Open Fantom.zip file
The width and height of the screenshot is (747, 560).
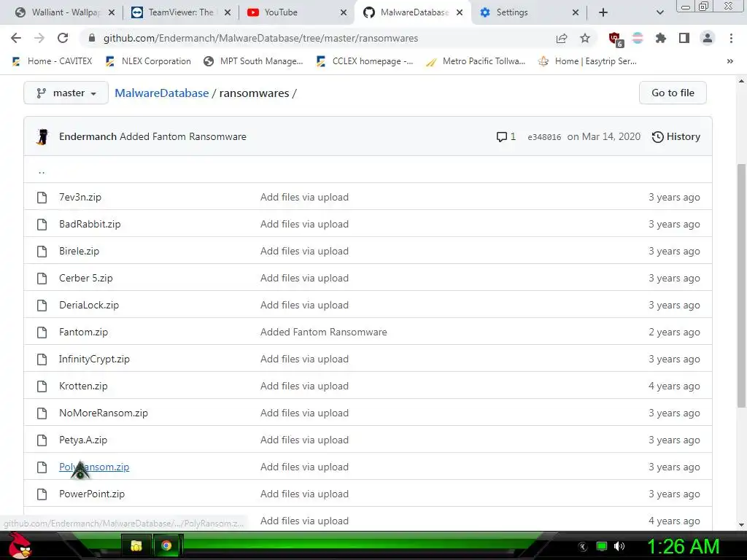83,332
